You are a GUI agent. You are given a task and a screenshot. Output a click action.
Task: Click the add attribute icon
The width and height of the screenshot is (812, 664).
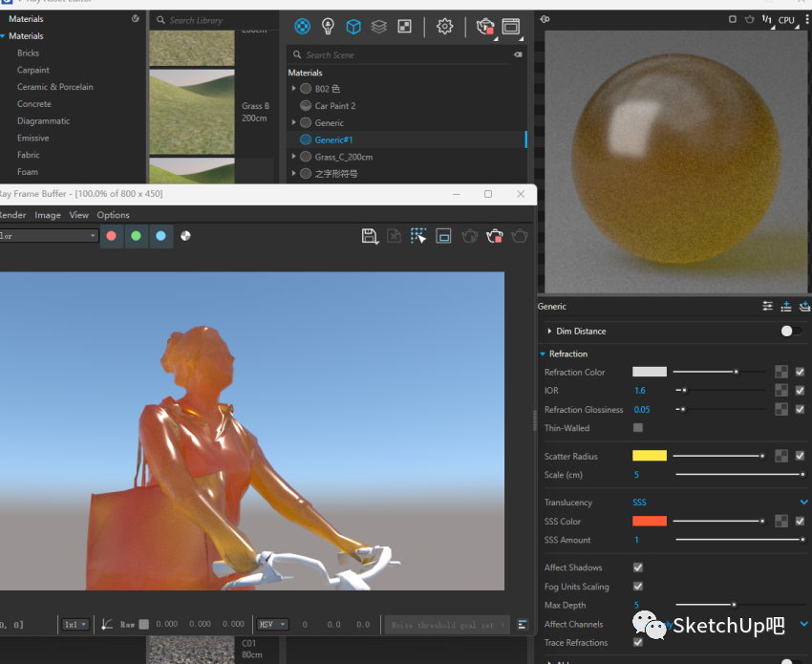click(786, 306)
